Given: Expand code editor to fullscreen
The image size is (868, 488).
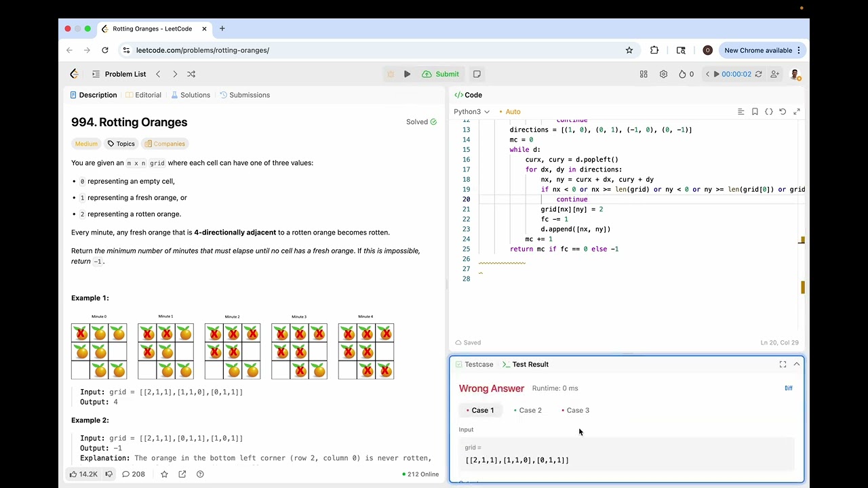Looking at the screenshot, I should [x=797, y=111].
